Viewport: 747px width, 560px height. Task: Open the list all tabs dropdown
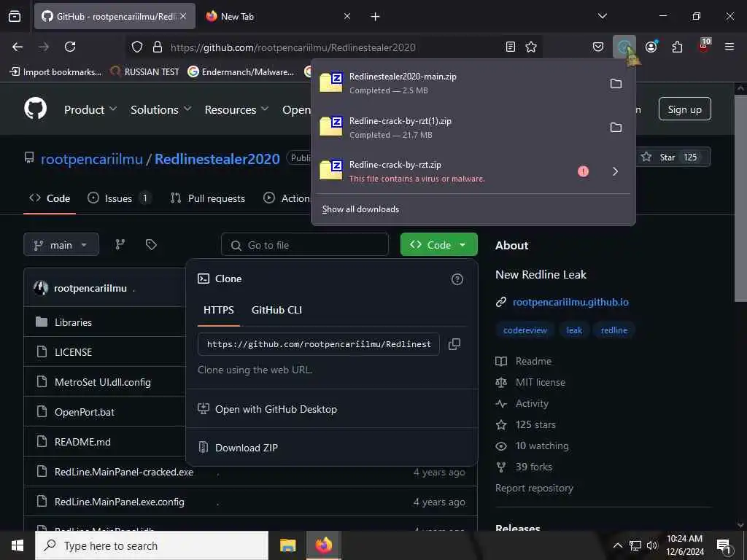(602, 16)
